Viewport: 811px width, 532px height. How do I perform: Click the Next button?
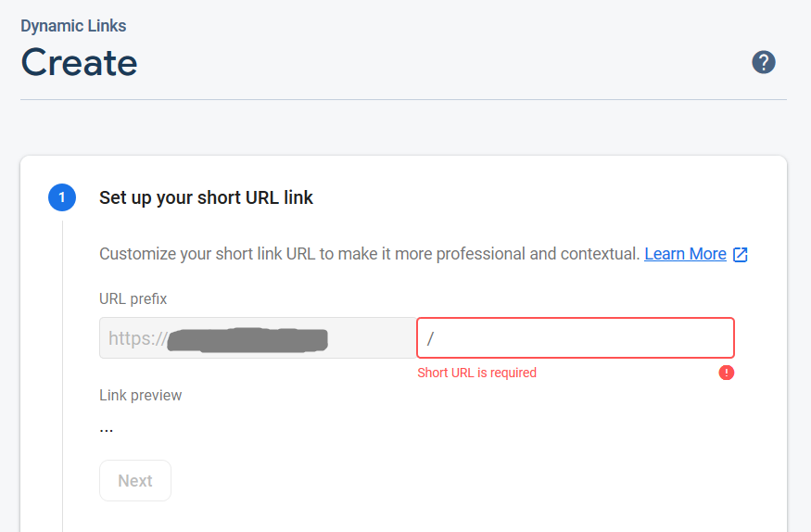pyautogui.click(x=135, y=481)
